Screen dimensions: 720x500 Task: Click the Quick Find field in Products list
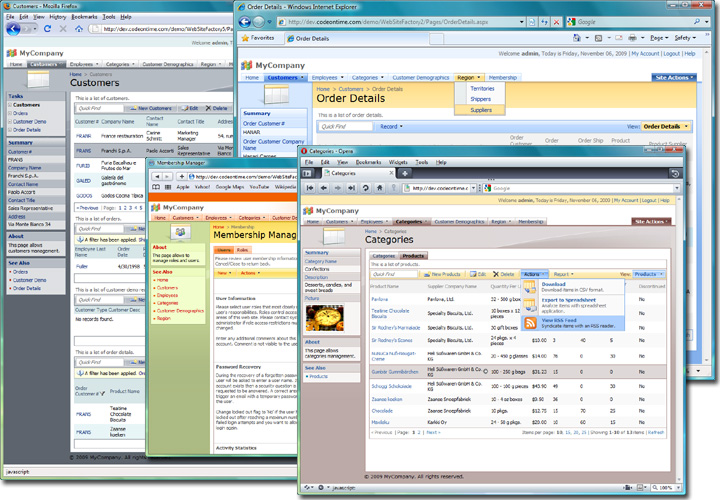[x=394, y=274]
